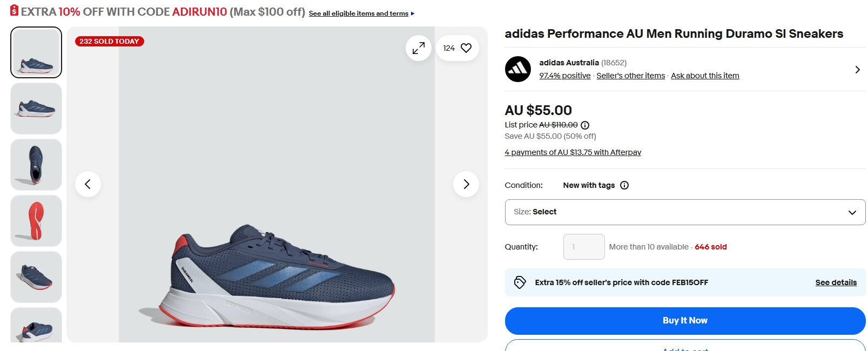868x351 pixels.
Task: Click the adidas Australia seller logo
Action: point(517,69)
